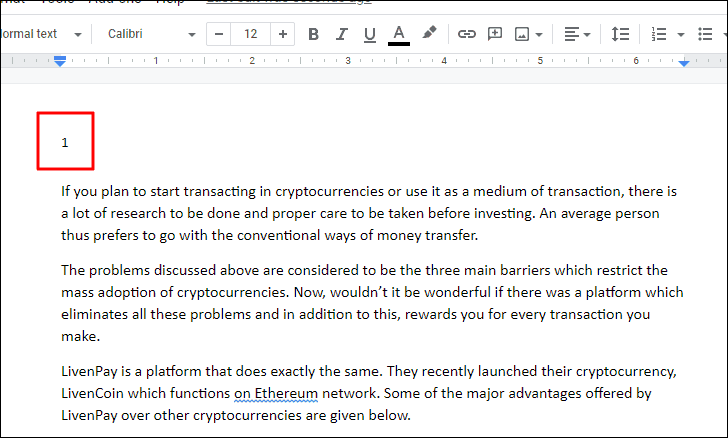Viewport: 728px width, 438px height.
Task: Toggle underline formatting
Action: coord(370,34)
